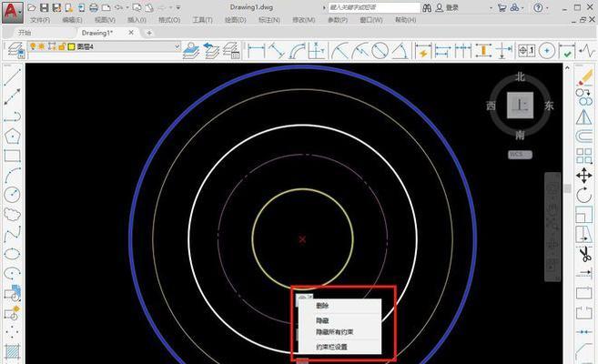This screenshot has height=364, width=598.
Task: Click the Make Object's Layer Current icon
Action: [191, 51]
